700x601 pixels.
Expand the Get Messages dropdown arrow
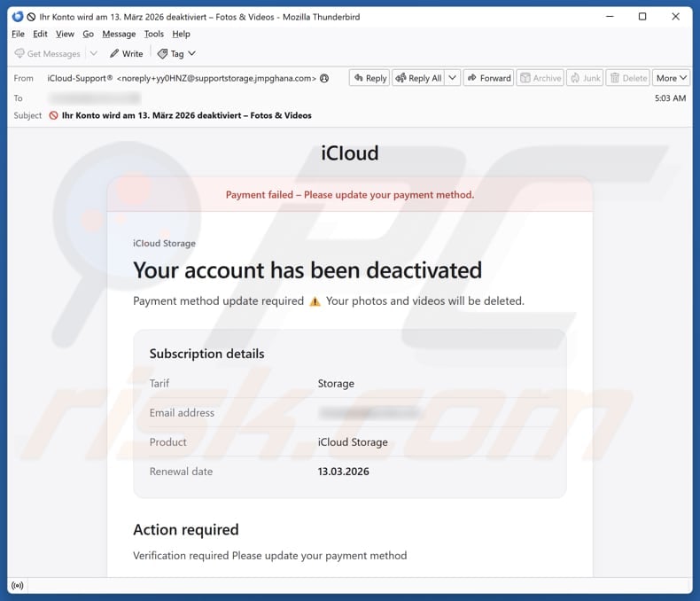(x=93, y=53)
